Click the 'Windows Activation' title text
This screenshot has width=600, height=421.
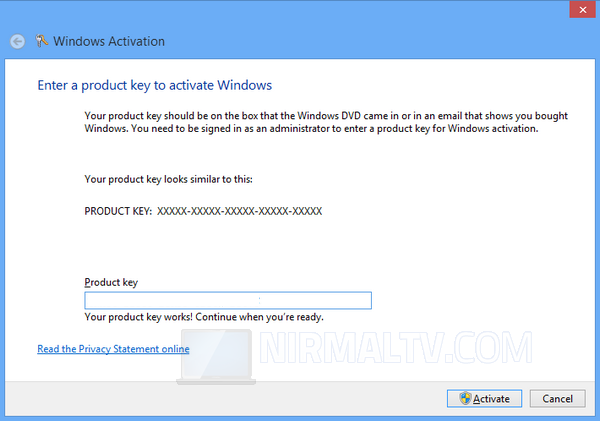click(109, 41)
